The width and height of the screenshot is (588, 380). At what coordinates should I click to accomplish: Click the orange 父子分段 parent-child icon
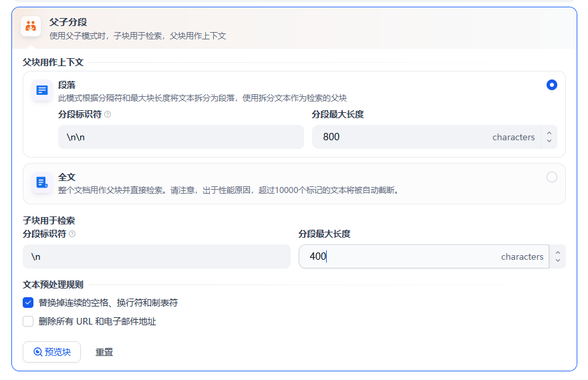[30, 27]
